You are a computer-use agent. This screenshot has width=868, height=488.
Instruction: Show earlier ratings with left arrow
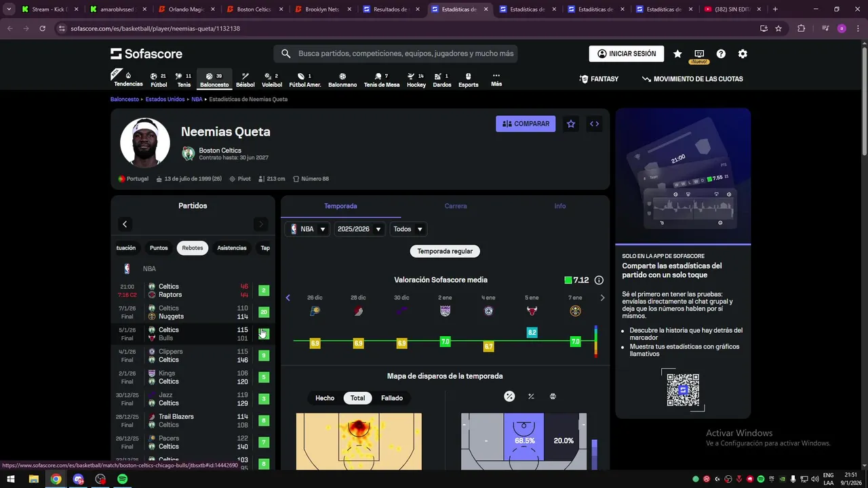point(288,298)
